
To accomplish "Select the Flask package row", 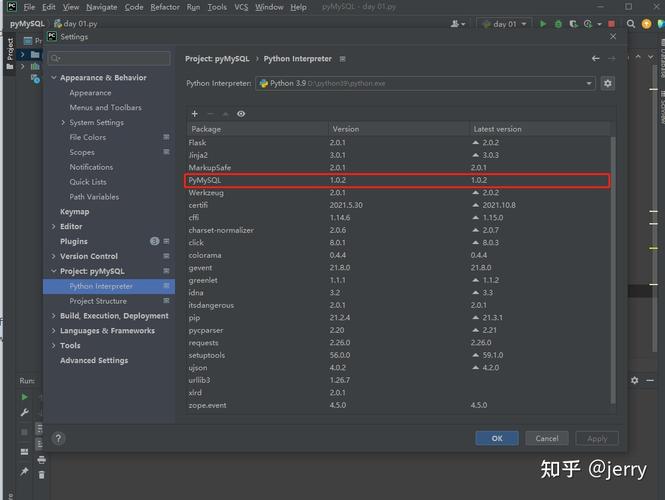I will [x=399, y=142].
